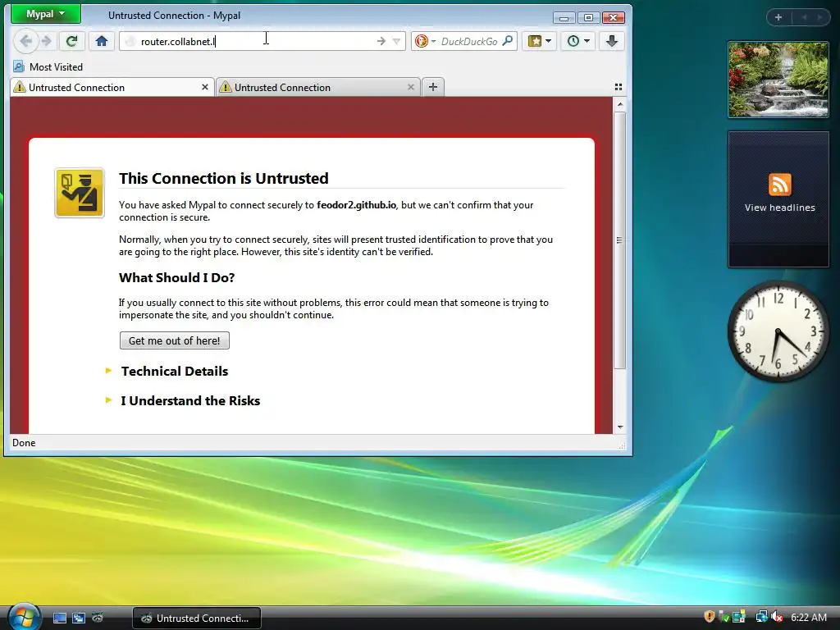Click the sidebar next gadgets arrow

point(819,17)
